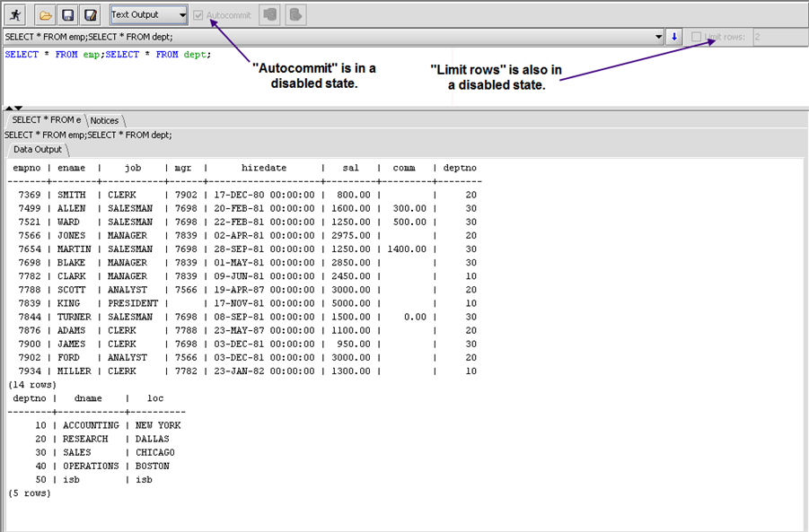Select the Data Output tab
Viewport: 809px width, 532px height.
pyautogui.click(x=37, y=150)
